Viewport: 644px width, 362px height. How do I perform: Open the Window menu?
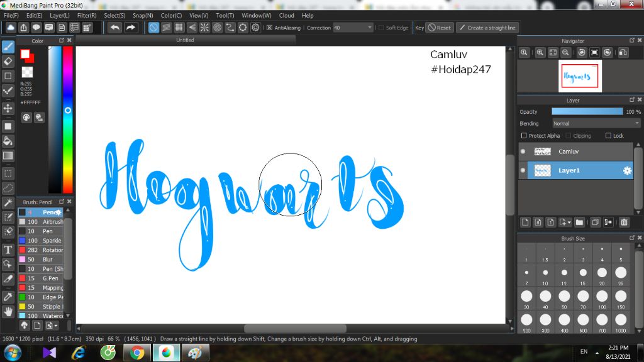[257, 15]
